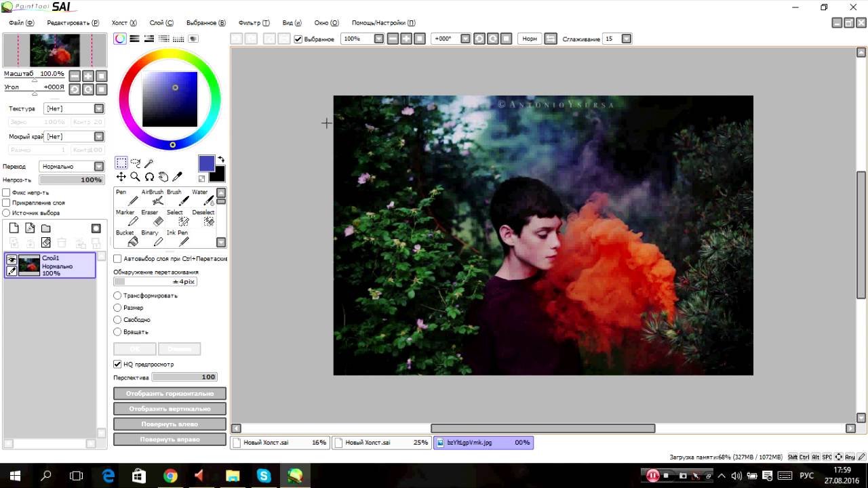Toggle Прикрепление слоя checkbox

[x=6, y=203]
